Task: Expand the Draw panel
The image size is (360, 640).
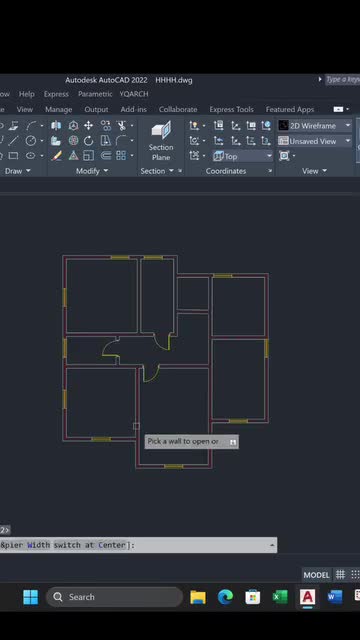Action: pyautogui.click(x=18, y=171)
